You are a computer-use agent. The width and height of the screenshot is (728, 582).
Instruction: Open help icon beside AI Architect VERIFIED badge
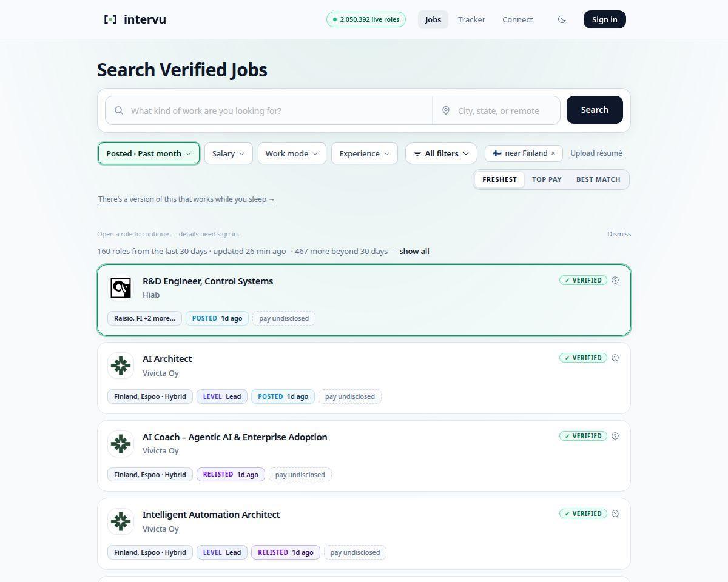(x=615, y=358)
